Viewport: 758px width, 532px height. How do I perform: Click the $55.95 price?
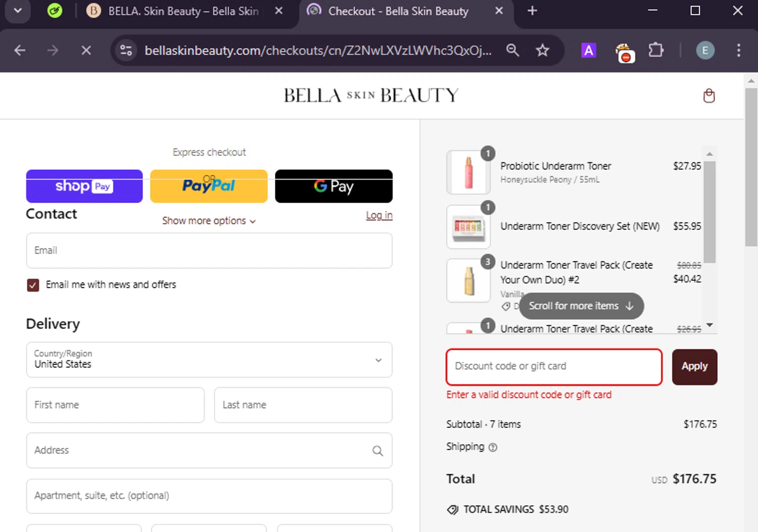click(x=687, y=226)
